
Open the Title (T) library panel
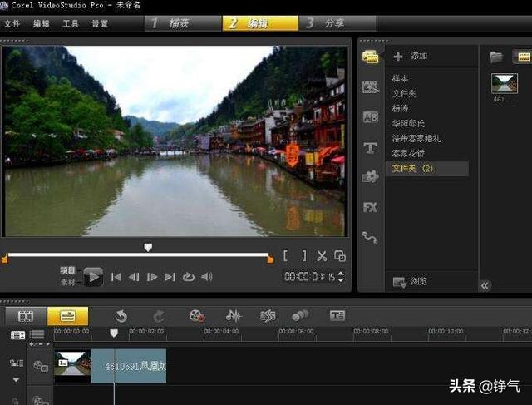pyautogui.click(x=370, y=148)
